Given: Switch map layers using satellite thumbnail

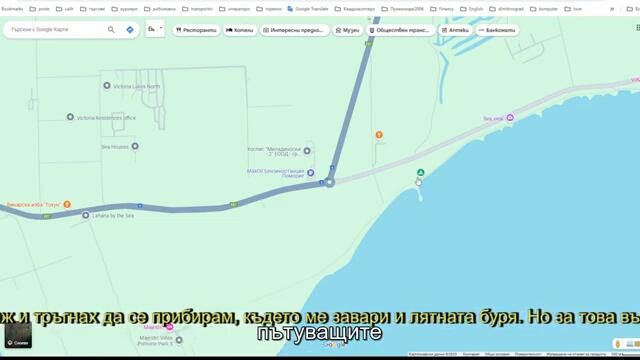Looking at the screenshot, I should [x=18, y=335].
